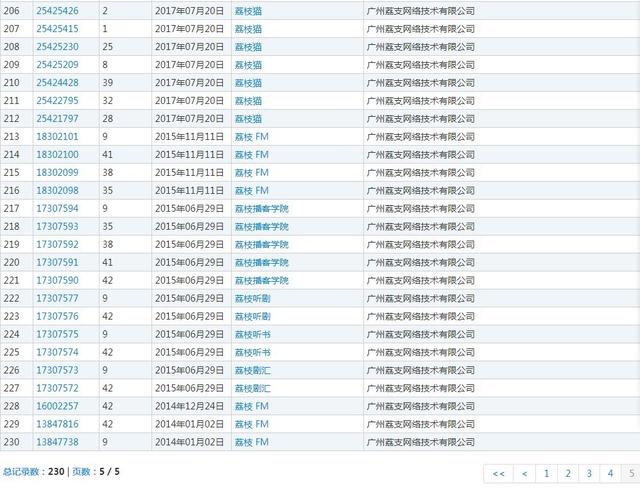Jump to page 1 in pagination
640x489 pixels.
(547, 473)
